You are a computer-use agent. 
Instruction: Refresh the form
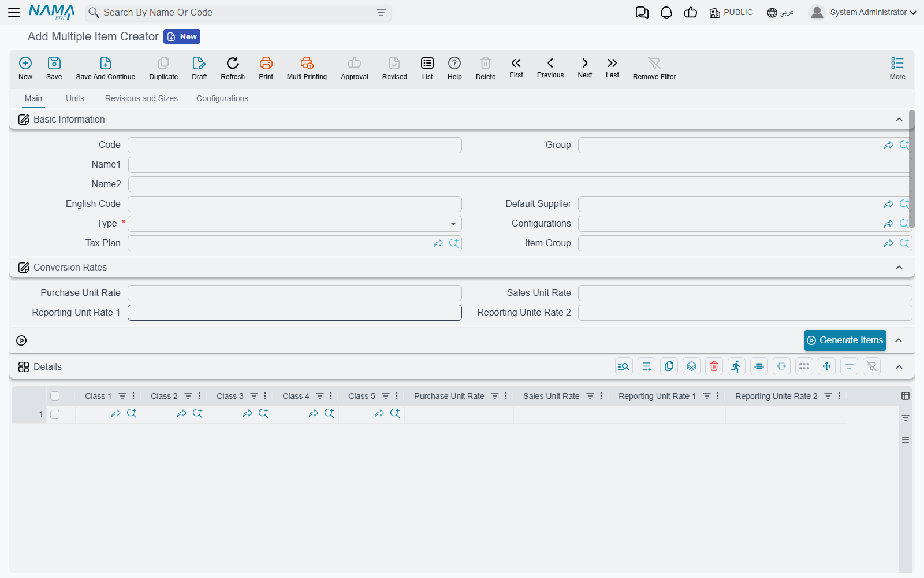tap(233, 68)
